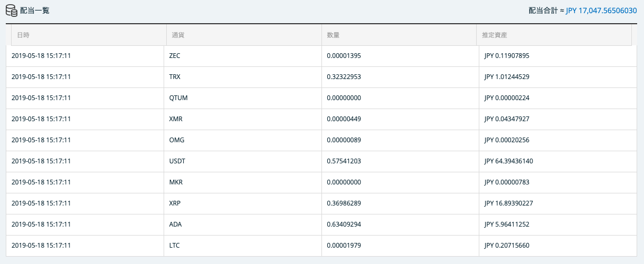Select the LTC currency cell

tap(175, 246)
